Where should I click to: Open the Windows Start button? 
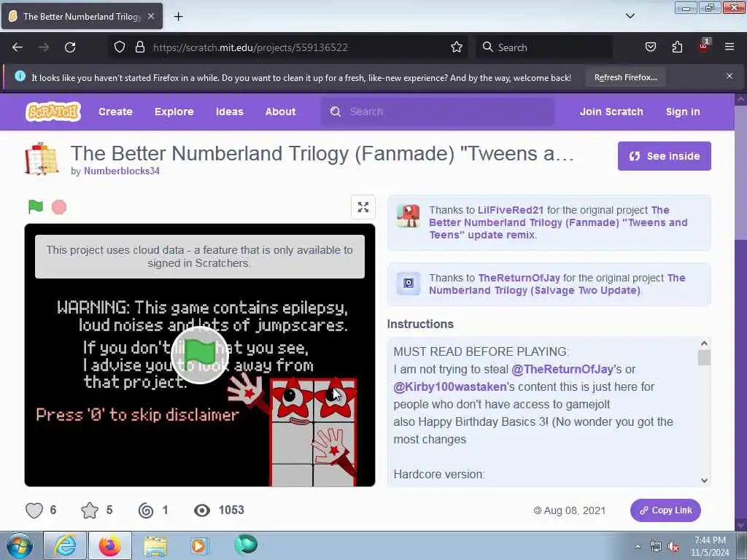tap(20, 545)
